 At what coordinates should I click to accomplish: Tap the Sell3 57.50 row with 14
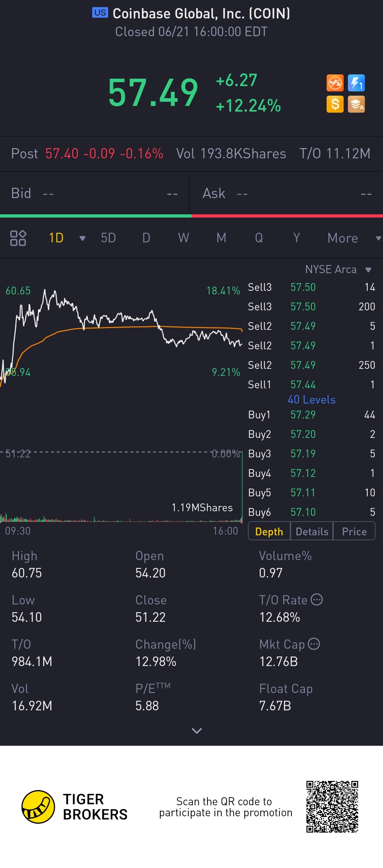pyautogui.click(x=311, y=287)
